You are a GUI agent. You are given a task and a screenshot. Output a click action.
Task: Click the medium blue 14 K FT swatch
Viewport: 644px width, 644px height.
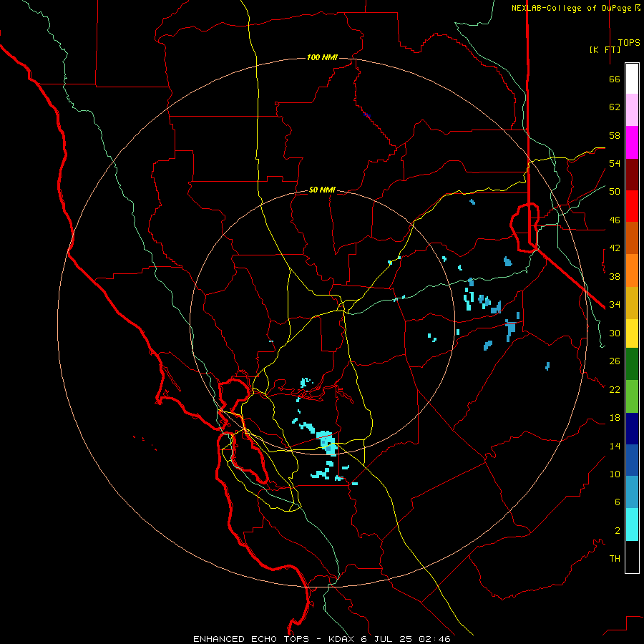tap(632, 460)
